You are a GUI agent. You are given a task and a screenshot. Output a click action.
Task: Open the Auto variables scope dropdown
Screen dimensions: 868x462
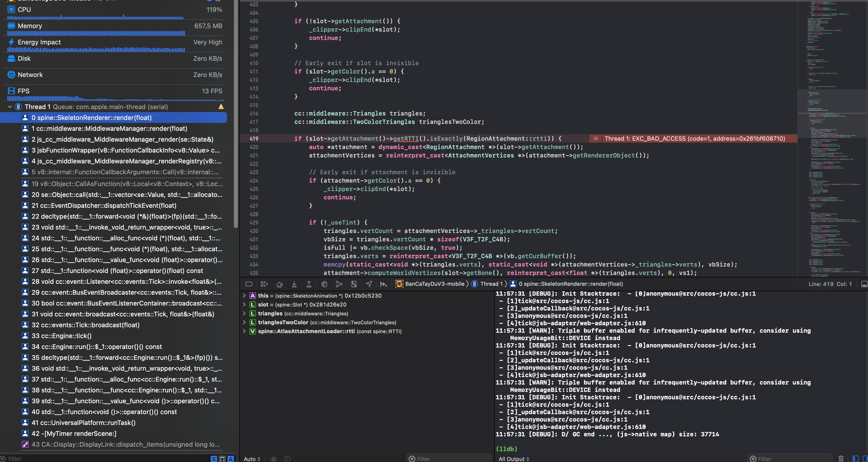point(252,459)
